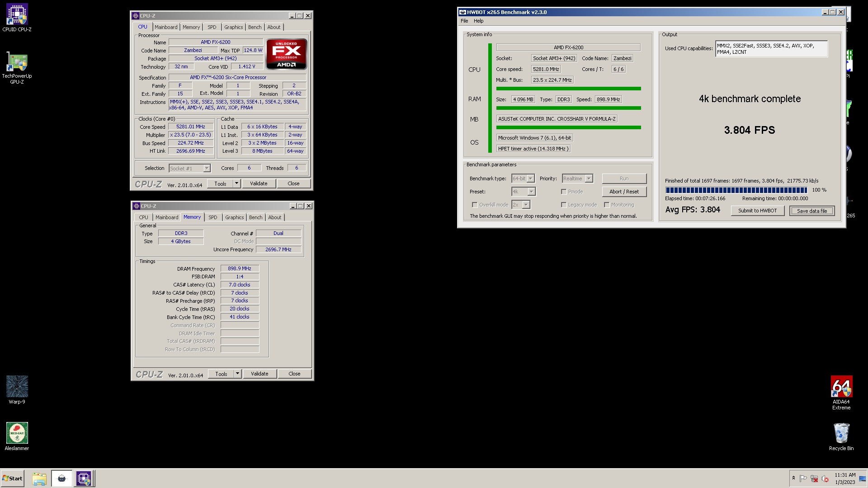The height and width of the screenshot is (488, 868).
Task: Click Show Desktop button in tray corner
Action: pos(863,479)
